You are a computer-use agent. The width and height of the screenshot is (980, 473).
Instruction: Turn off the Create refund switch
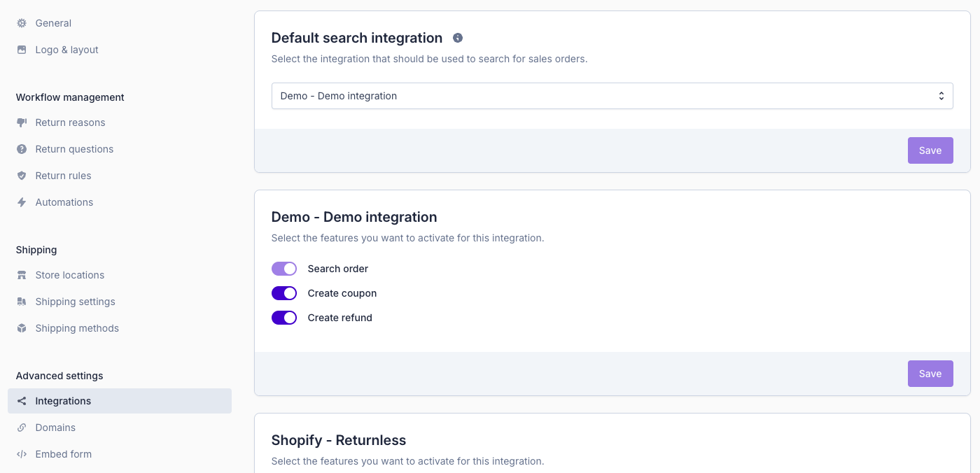coord(284,318)
